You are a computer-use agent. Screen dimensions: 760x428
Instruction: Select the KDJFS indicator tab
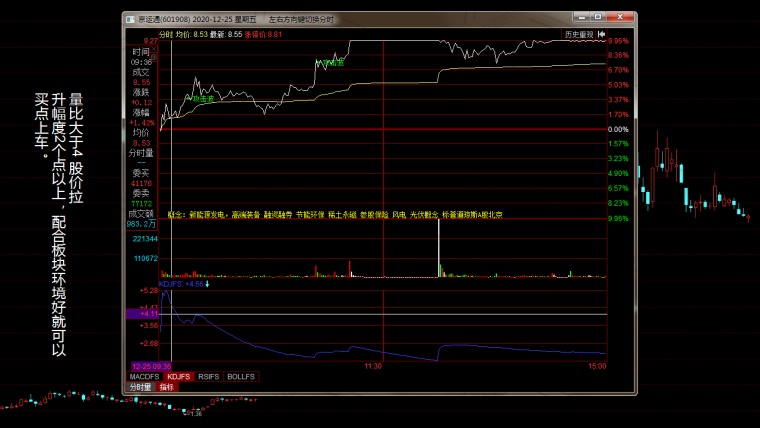pos(179,377)
